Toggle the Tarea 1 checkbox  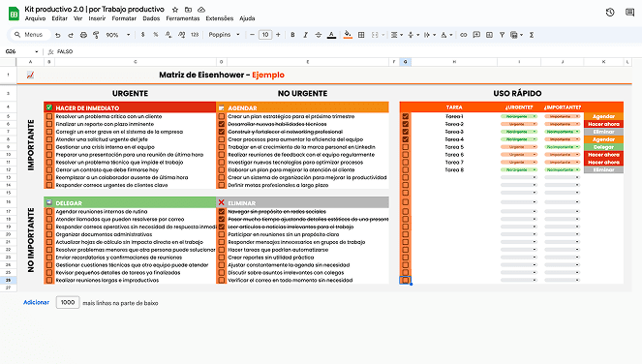406,116
